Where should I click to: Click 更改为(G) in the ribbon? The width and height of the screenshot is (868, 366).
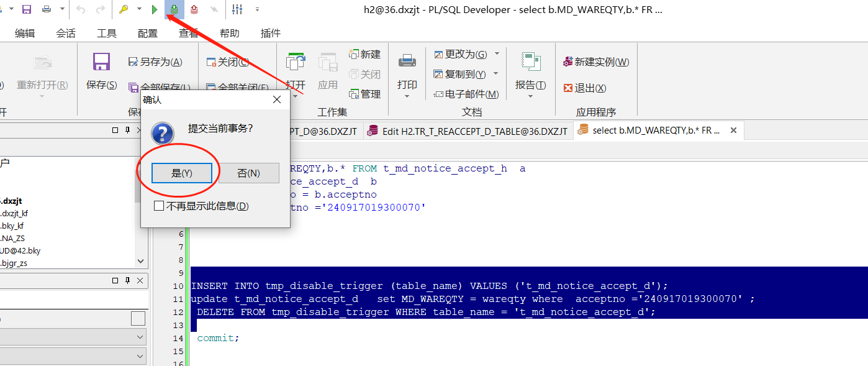click(x=460, y=54)
